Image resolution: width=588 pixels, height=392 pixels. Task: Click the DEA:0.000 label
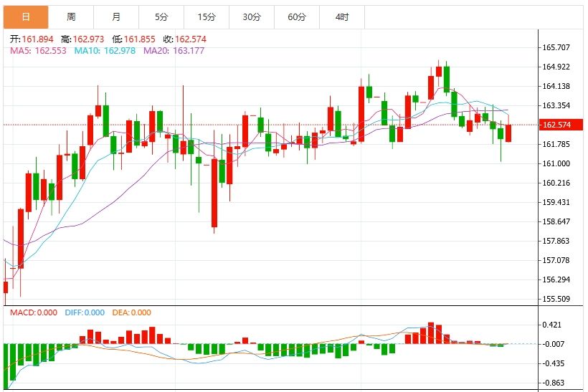132,312
